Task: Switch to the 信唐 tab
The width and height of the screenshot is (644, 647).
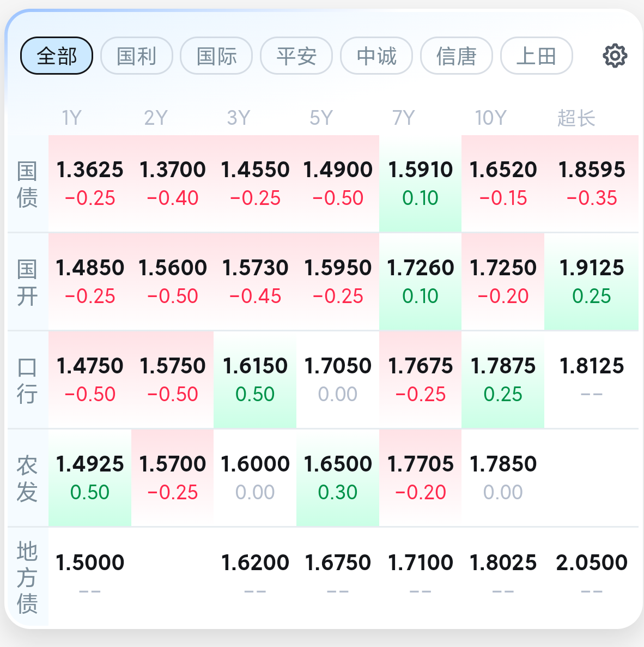Action: click(x=457, y=56)
